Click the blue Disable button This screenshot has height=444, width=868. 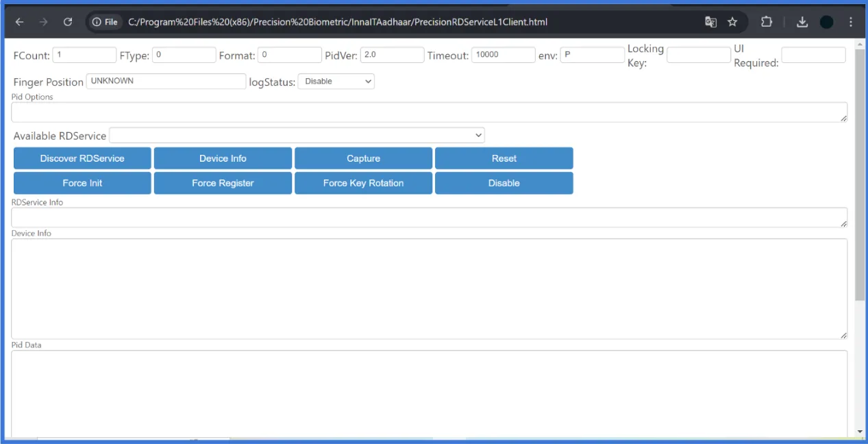coord(504,183)
